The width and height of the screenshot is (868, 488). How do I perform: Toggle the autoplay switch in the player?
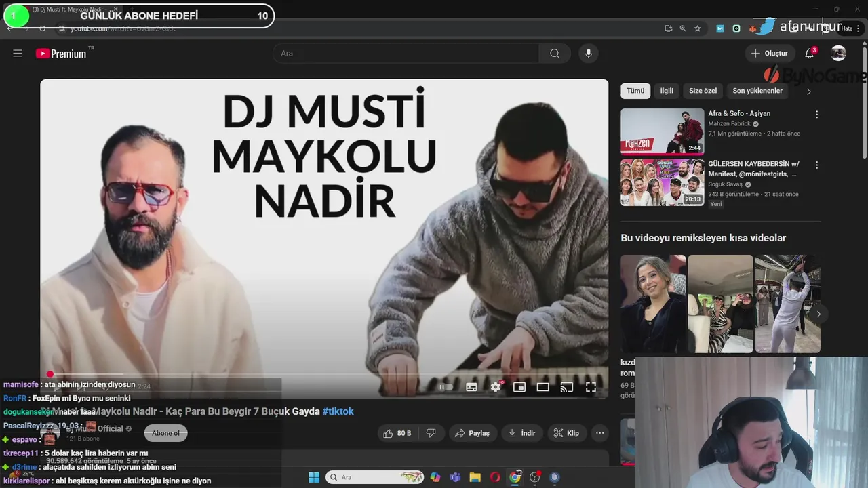(446, 387)
